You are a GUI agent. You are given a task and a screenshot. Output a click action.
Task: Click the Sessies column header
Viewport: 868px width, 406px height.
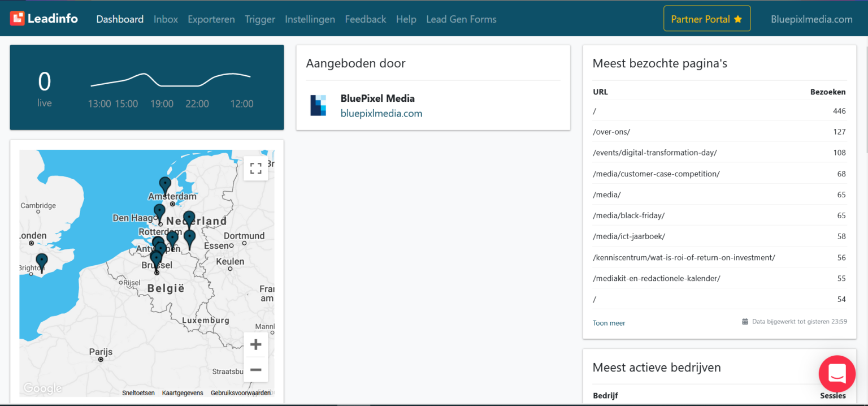pyautogui.click(x=833, y=396)
